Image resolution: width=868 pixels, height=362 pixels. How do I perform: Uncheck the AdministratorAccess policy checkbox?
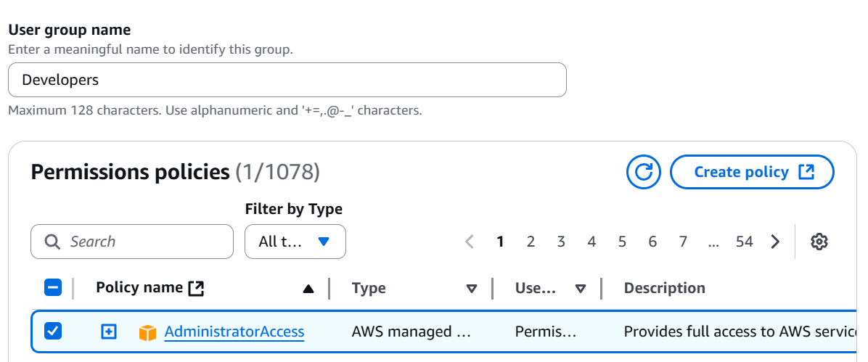pos(53,332)
